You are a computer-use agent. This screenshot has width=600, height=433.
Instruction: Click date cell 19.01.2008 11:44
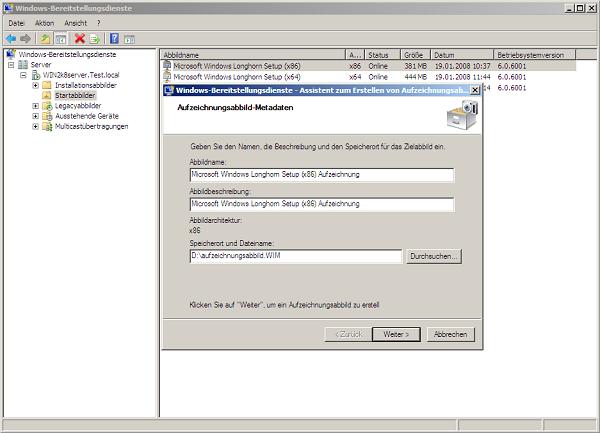tap(462, 77)
